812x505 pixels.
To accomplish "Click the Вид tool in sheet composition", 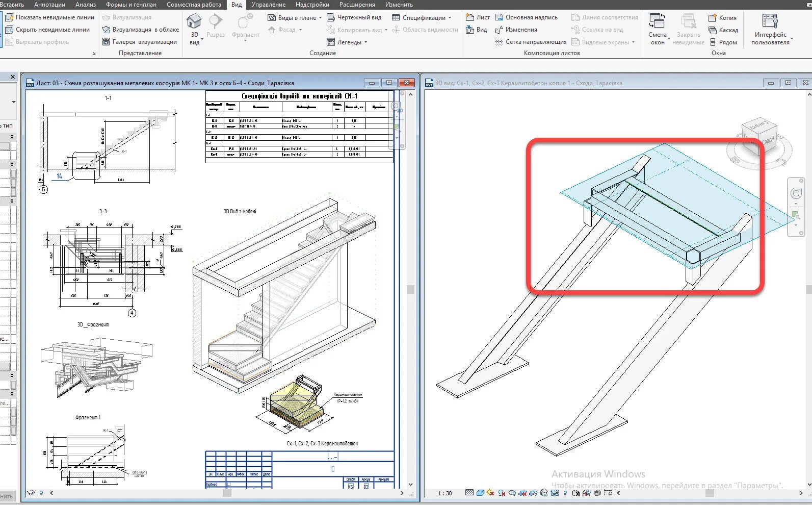I will pyautogui.click(x=477, y=30).
